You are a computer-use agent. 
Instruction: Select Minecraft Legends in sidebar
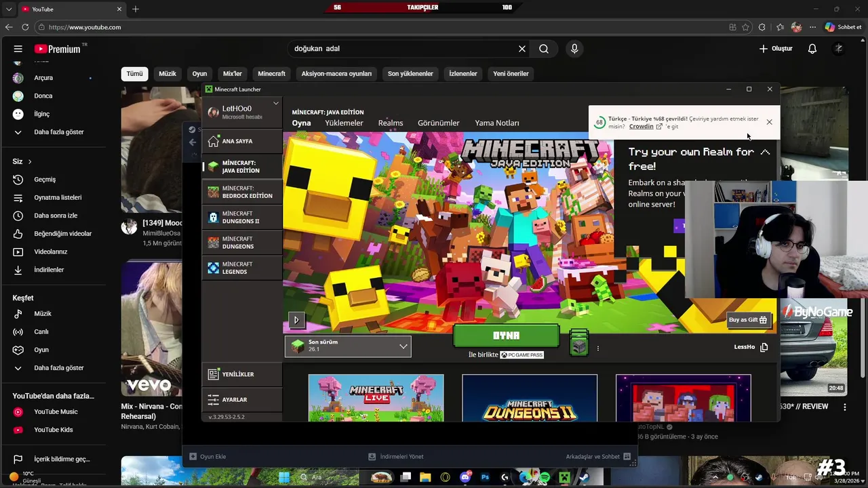point(242,268)
